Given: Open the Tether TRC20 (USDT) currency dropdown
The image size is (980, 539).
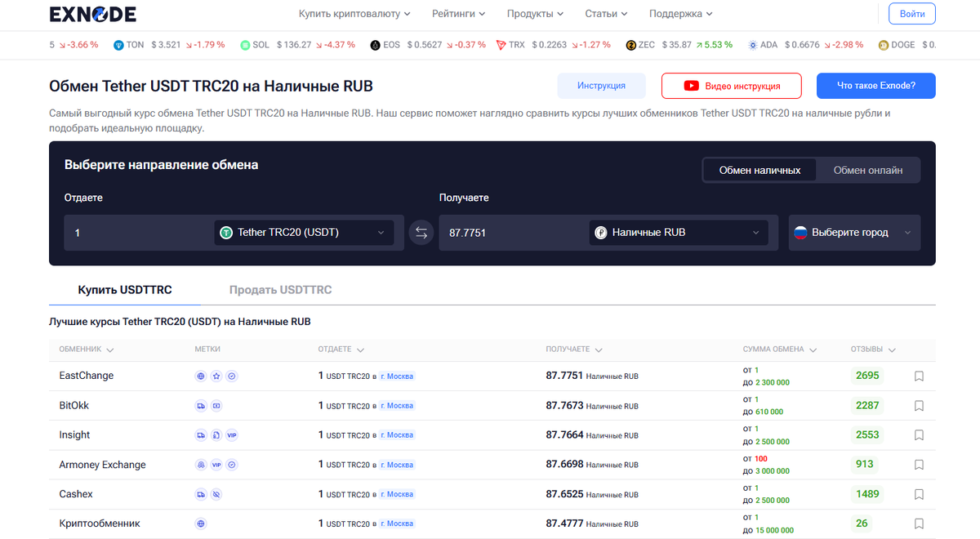Looking at the screenshot, I should pyautogui.click(x=304, y=233).
